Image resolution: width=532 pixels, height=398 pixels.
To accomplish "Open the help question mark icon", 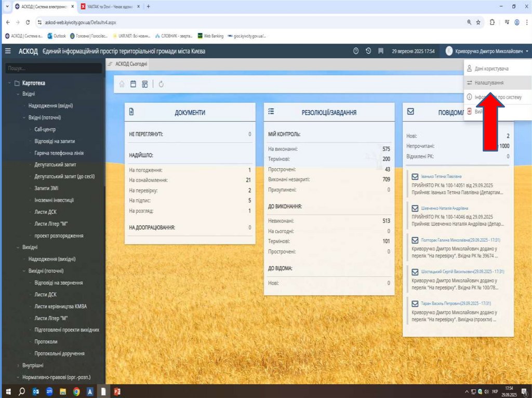I will click(356, 51).
